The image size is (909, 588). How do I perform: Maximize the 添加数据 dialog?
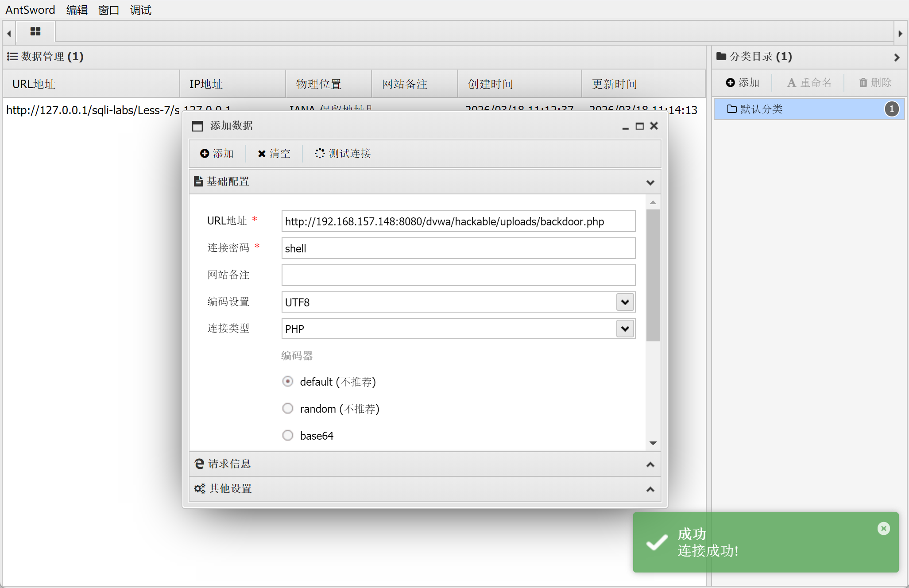[639, 126]
